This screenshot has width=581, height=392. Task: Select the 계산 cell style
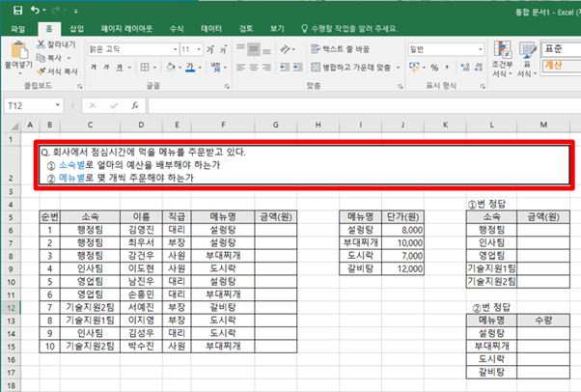tap(561, 66)
